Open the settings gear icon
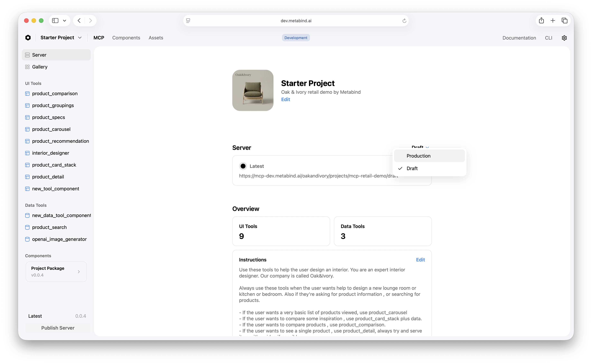This screenshot has width=592, height=364. point(564,38)
